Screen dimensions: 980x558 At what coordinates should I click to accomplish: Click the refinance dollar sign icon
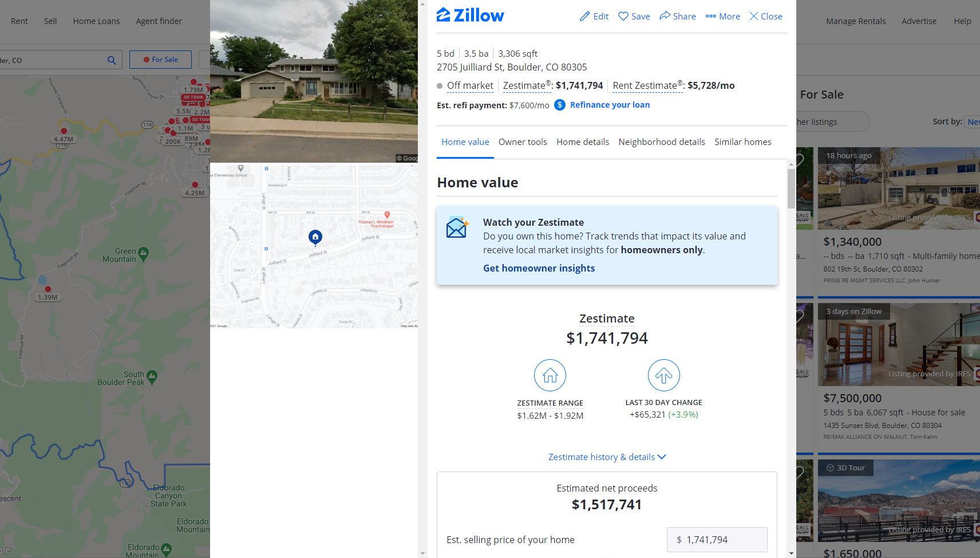click(x=560, y=105)
